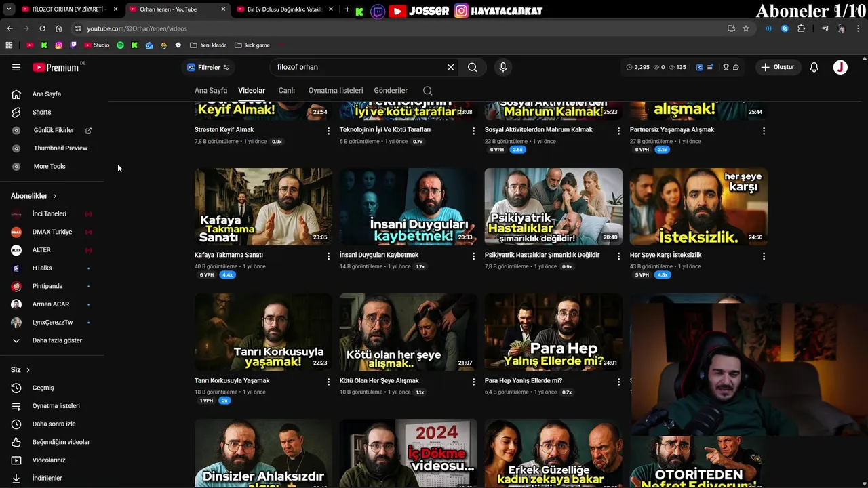
Task: Open Geçmiş history
Action: tap(53, 388)
